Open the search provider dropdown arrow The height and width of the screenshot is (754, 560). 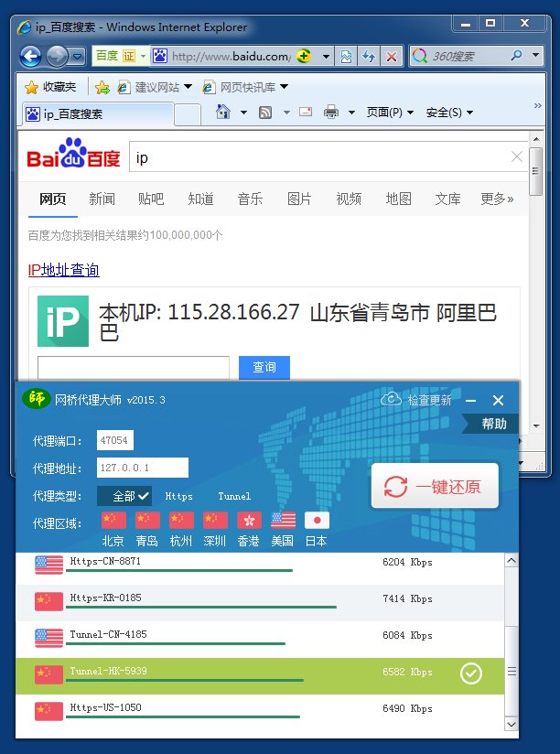pyautogui.click(x=535, y=56)
